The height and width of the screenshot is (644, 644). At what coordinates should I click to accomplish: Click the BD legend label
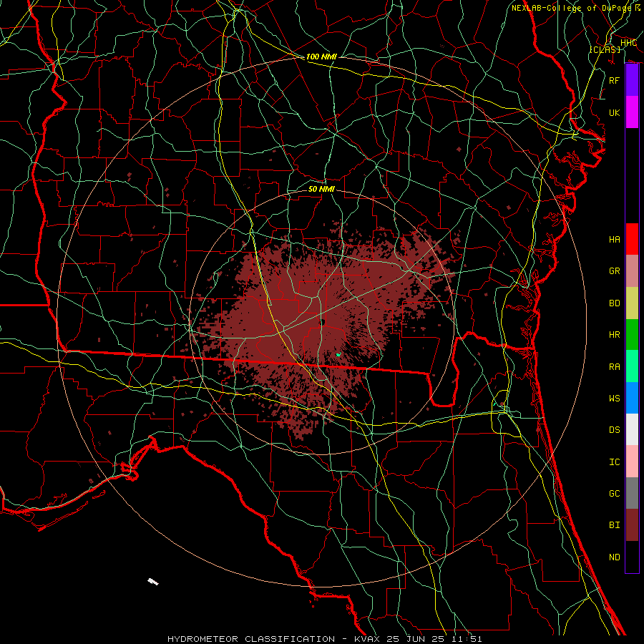point(614,303)
